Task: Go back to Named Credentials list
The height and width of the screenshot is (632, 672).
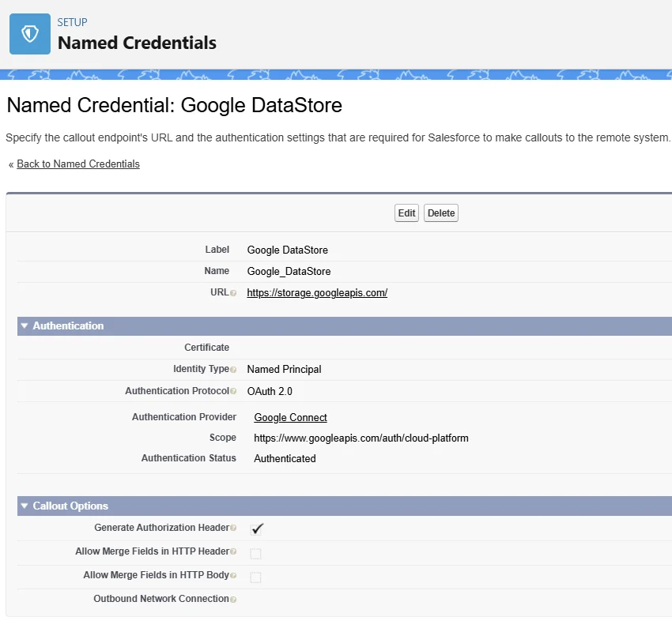Action: 78,164
